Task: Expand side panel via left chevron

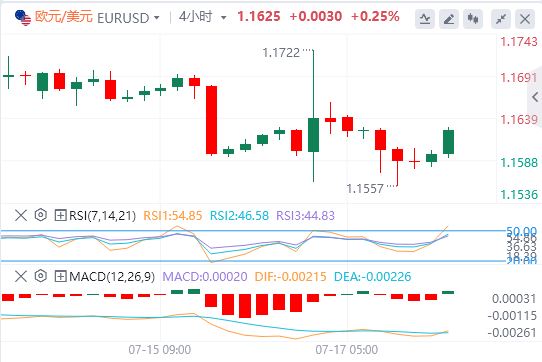Action: [x=535, y=97]
